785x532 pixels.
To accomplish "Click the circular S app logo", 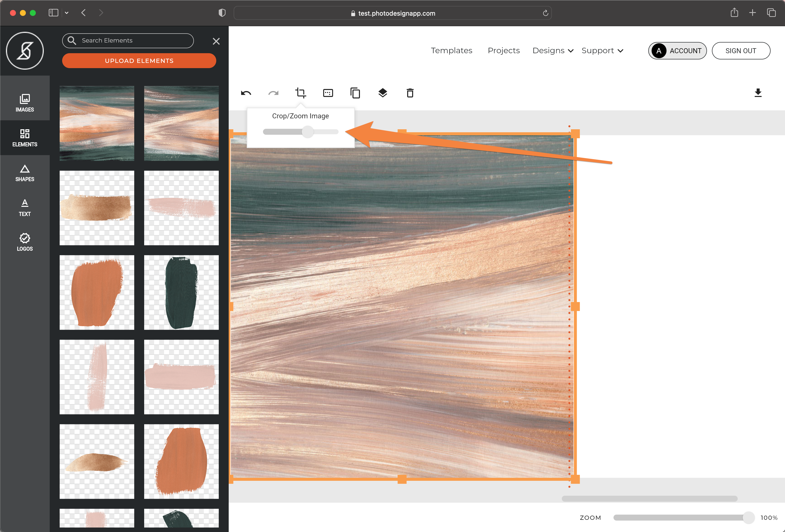I will [x=25, y=51].
